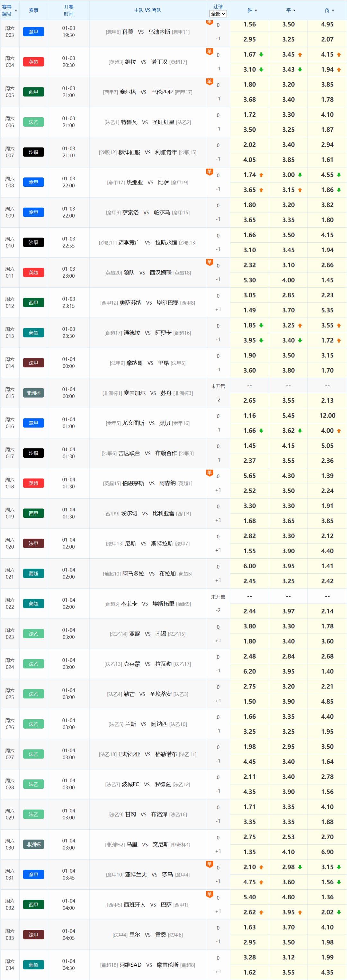Screen dimensions: 347x980
Task: Expand the 平 column header dropdown
Action: (295, 11)
